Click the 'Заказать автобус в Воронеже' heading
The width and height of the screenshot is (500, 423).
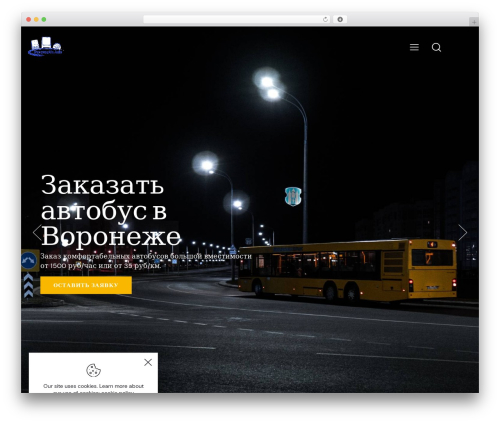coord(111,211)
